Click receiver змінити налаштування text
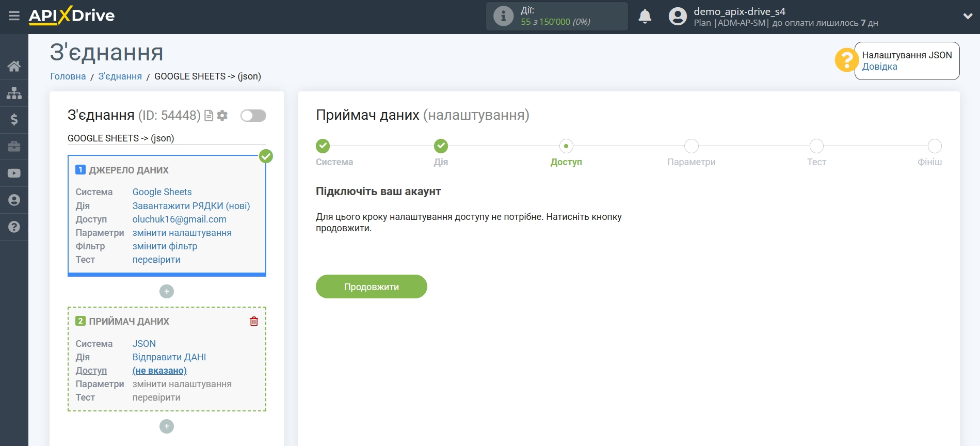This screenshot has height=446, width=980. [182, 384]
